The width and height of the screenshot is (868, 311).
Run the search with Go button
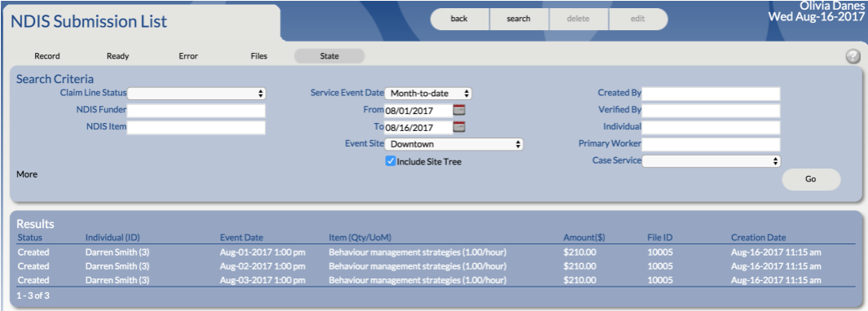pos(811,179)
